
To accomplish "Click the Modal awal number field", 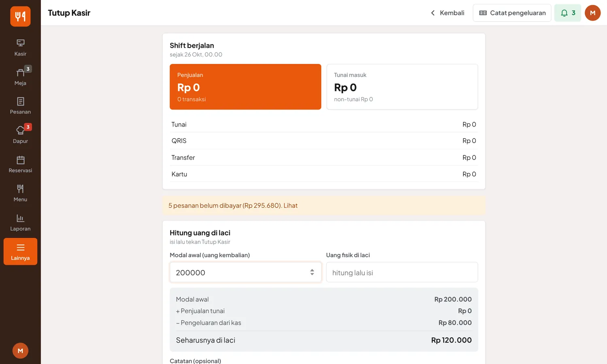I will click(245, 272).
